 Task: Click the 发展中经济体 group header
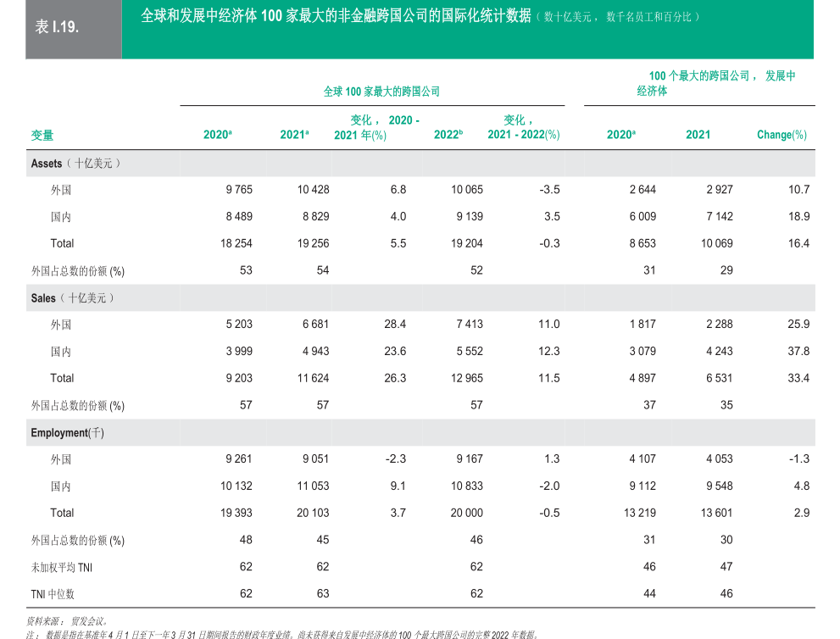716,83
